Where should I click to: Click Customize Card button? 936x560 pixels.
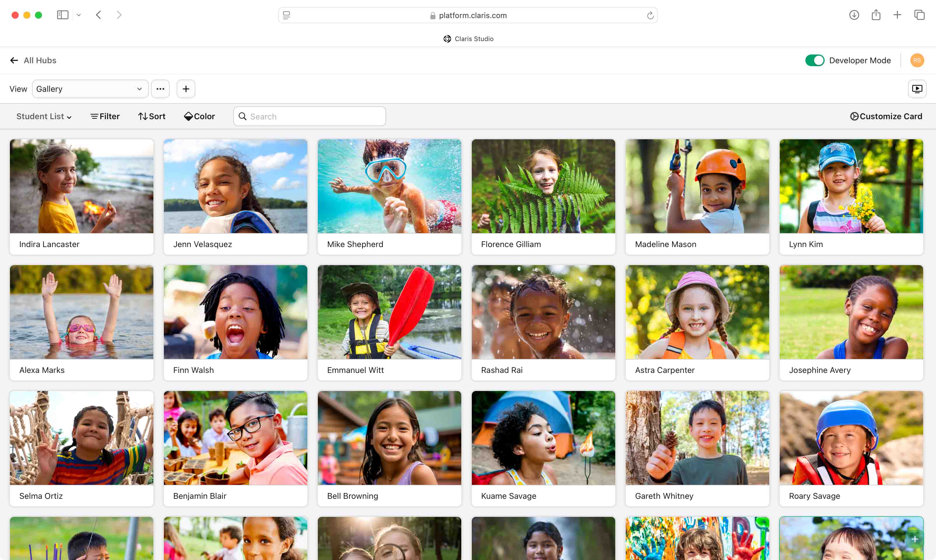(886, 116)
